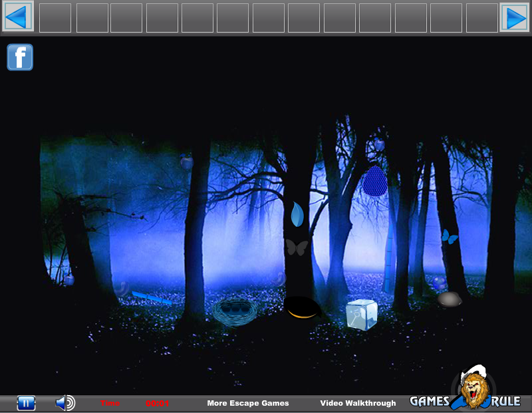Mute the game sound

click(65, 403)
